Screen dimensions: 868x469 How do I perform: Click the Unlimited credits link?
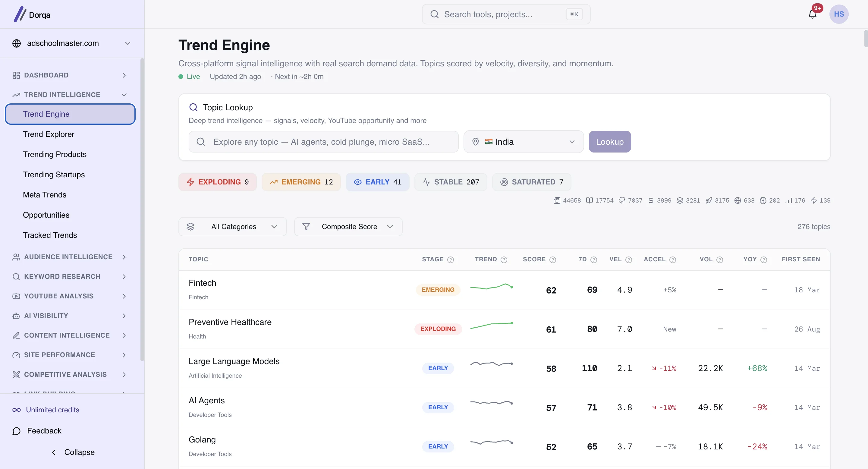(x=46, y=410)
